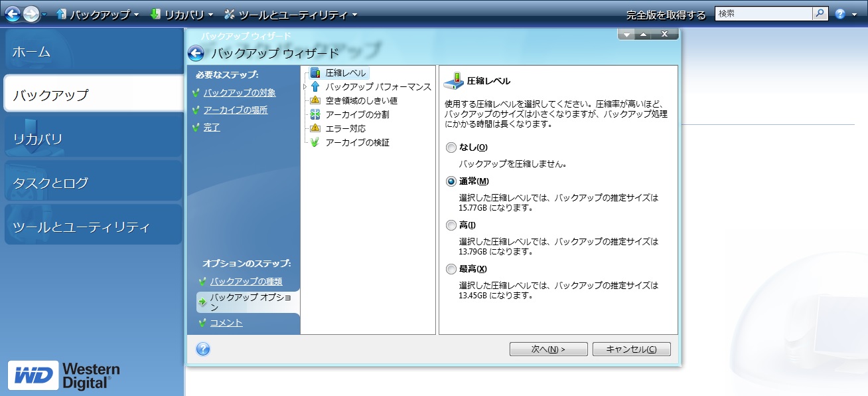Click check mark icon beside バックアップの対象
The width and height of the screenshot is (868, 396).
[x=195, y=93]
